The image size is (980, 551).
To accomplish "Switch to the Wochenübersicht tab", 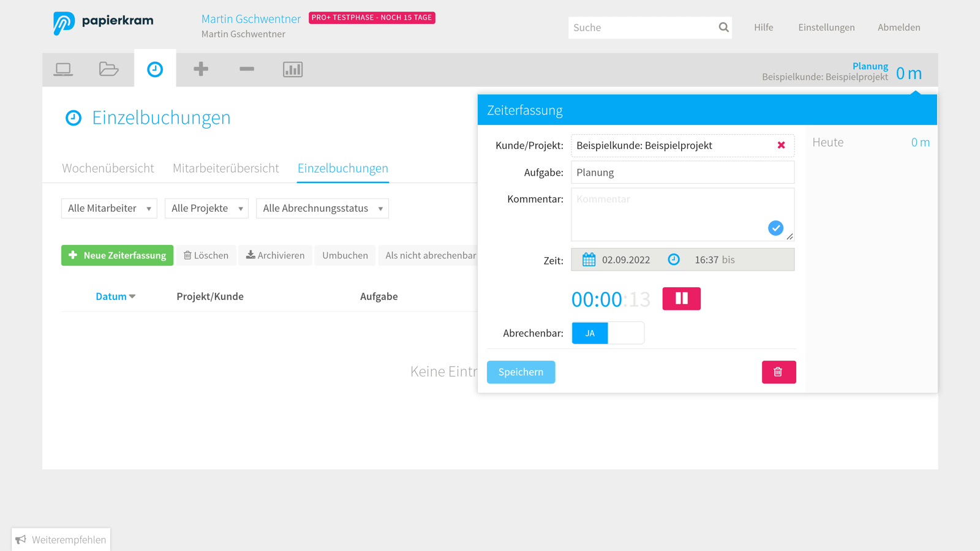I will pyautogui.click(x=108, y=168).
